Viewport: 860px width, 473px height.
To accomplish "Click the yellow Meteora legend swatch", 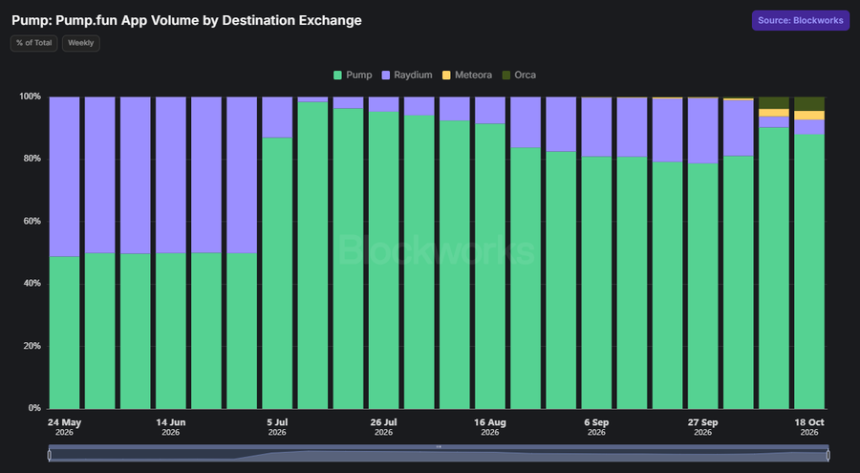I will tap(446, 75).
